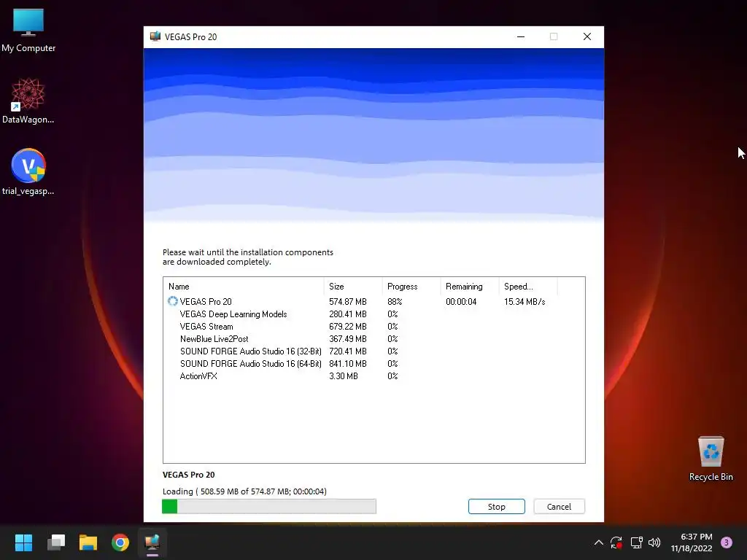This screenshot has width=747, height=560.
Task: Click the Progress column header
Action: click(411, 286)
